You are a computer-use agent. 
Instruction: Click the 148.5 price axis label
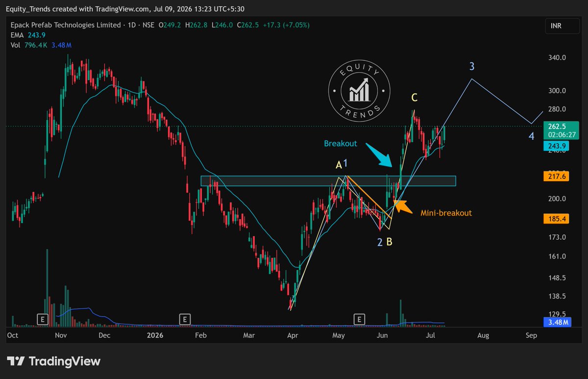557,278
